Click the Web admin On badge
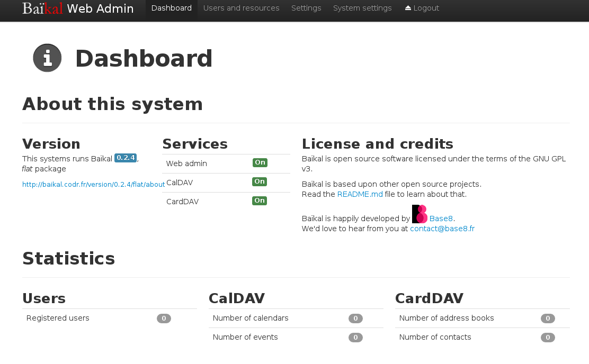 (260, 162)
